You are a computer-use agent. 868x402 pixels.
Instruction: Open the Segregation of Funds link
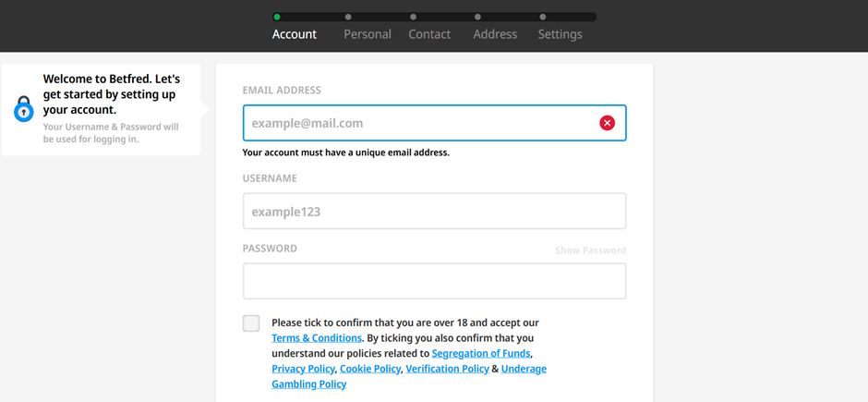point(481,353)
